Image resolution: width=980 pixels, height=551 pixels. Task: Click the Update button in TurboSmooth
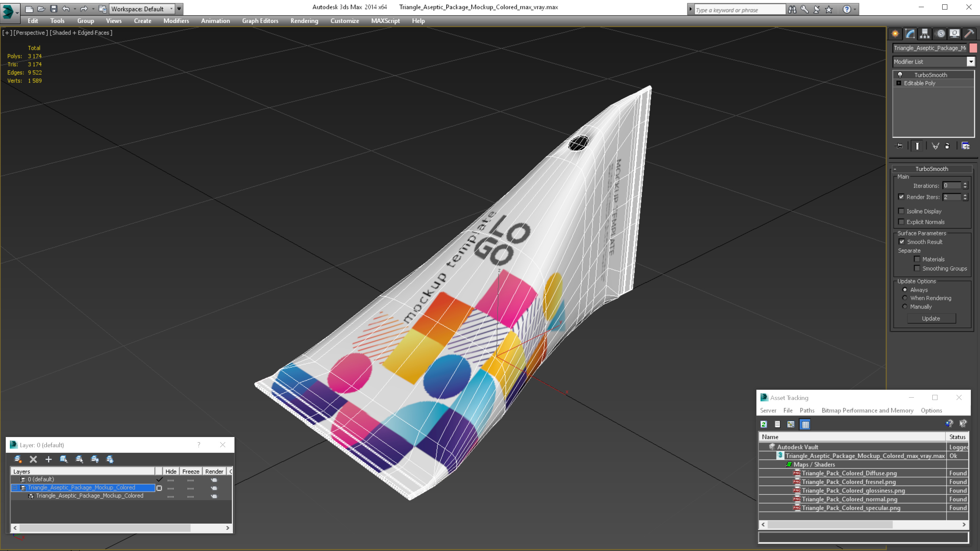pyautogui.click(x=932, y=318)
